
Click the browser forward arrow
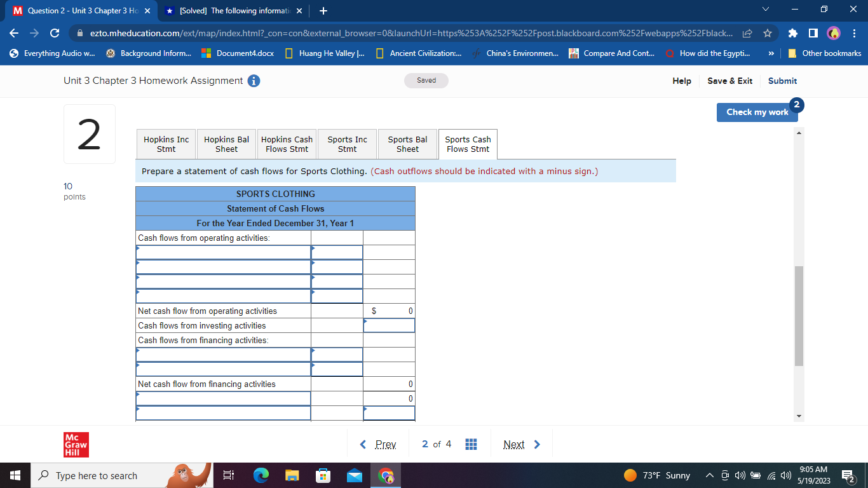pos(34,32)
